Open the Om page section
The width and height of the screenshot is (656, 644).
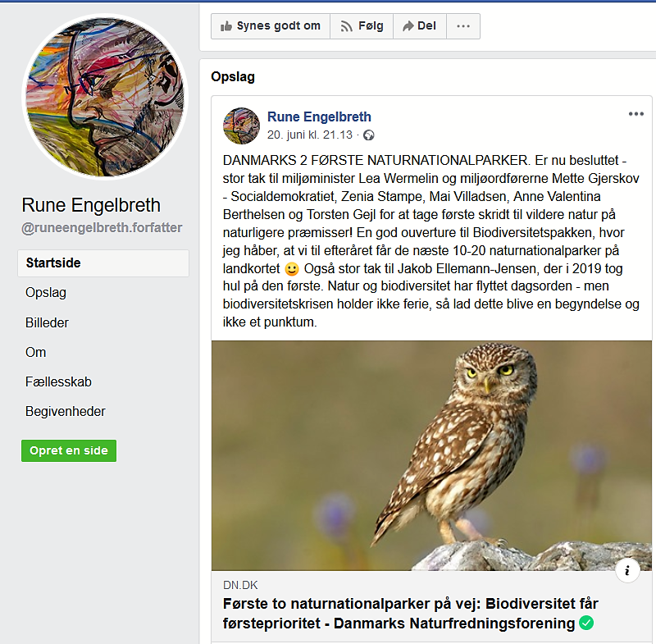[x=35, y=352]
